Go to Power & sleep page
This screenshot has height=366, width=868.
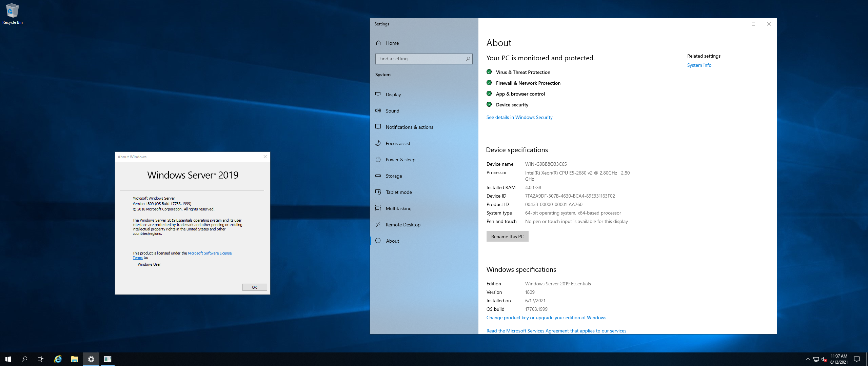click(424, 160)
